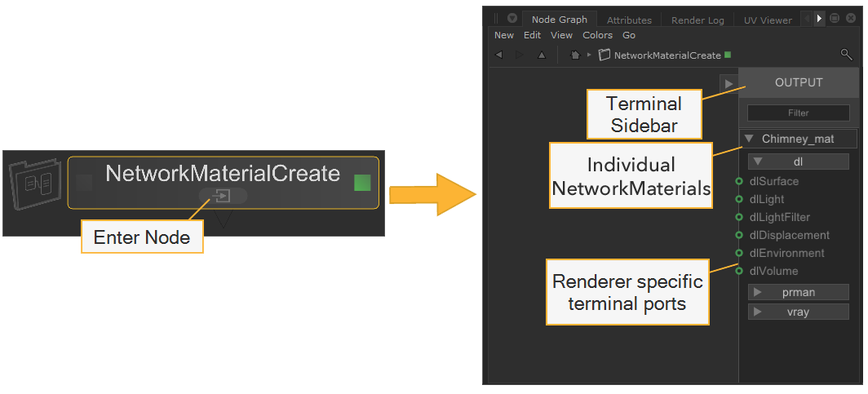Click the Filter input field

tap(799, 113)
